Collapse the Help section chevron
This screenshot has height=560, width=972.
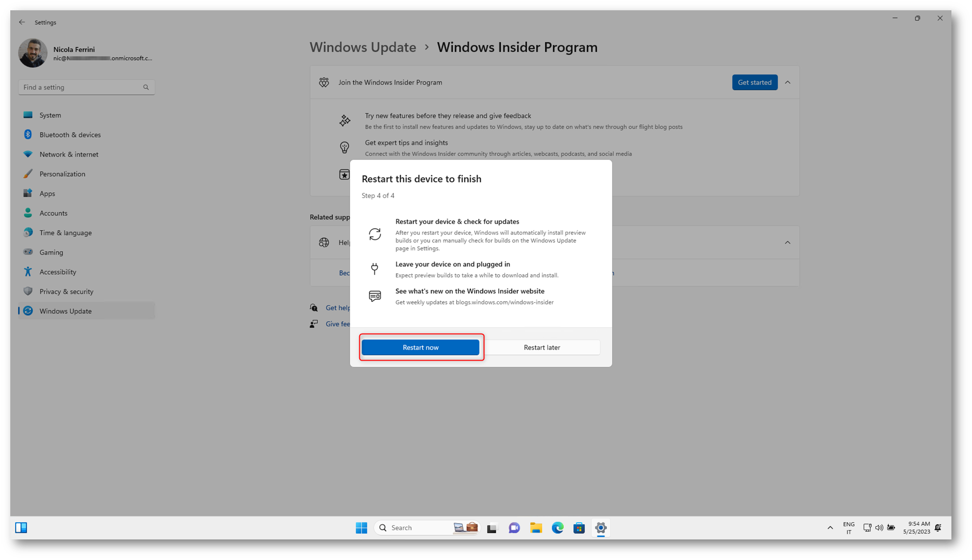pyautogui.click(x=787, y=242)
